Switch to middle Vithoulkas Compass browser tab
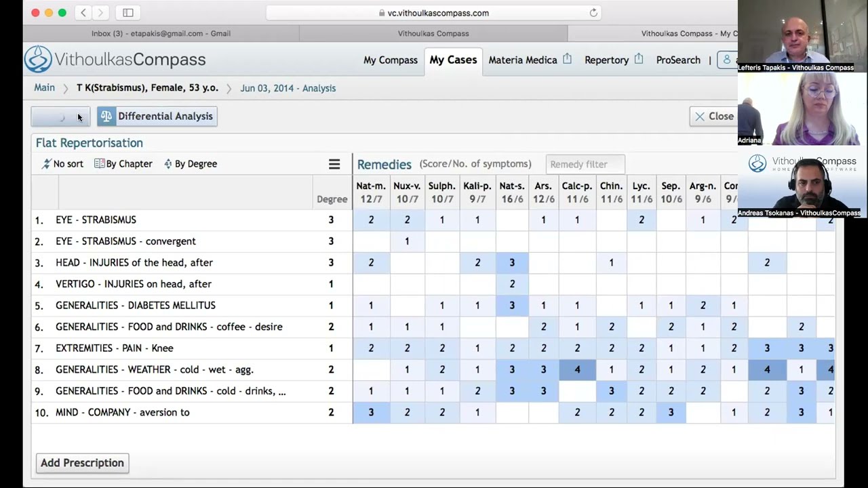 pyautogui.click(x=433, y=33)
